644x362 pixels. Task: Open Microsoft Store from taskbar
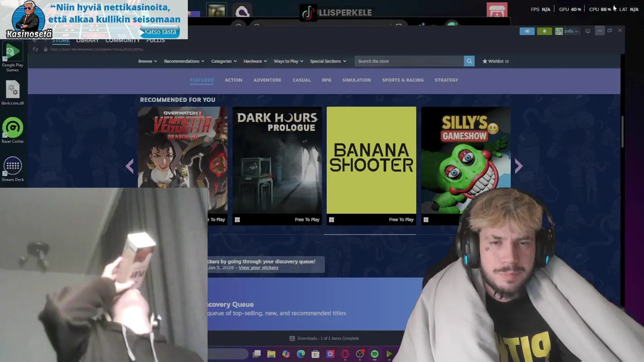[315, 354]
